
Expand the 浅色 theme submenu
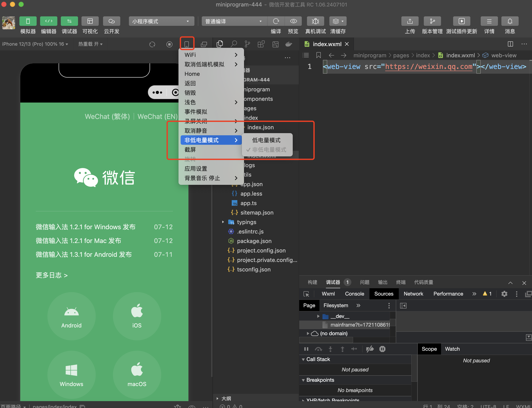211,102
